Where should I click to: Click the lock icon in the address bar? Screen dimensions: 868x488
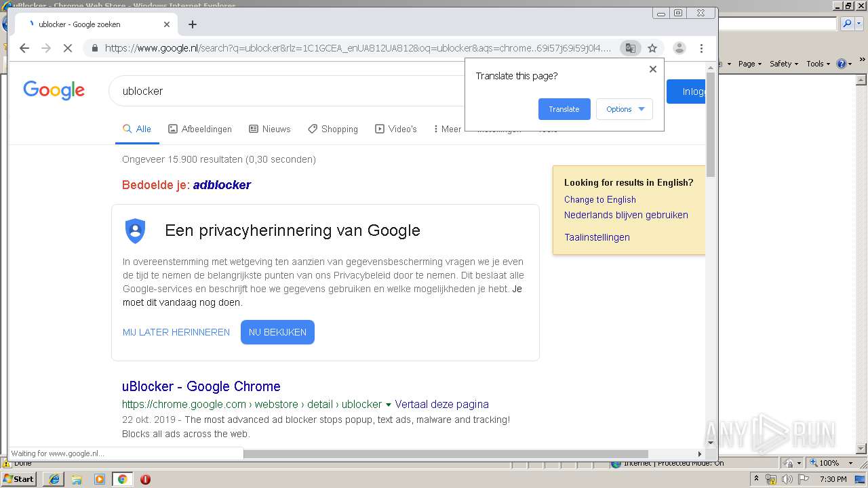[x=94, y=48]
